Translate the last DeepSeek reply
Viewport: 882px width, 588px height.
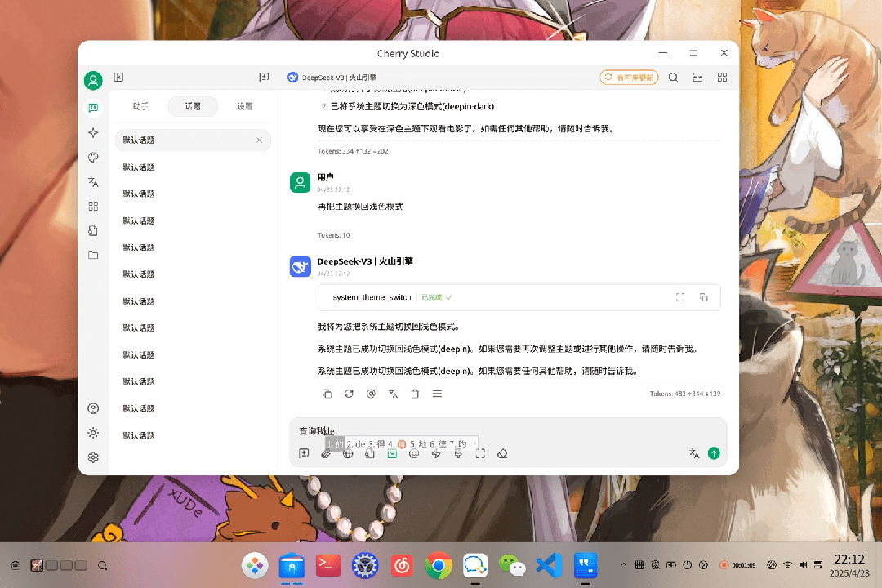click(x=393, y=394)
